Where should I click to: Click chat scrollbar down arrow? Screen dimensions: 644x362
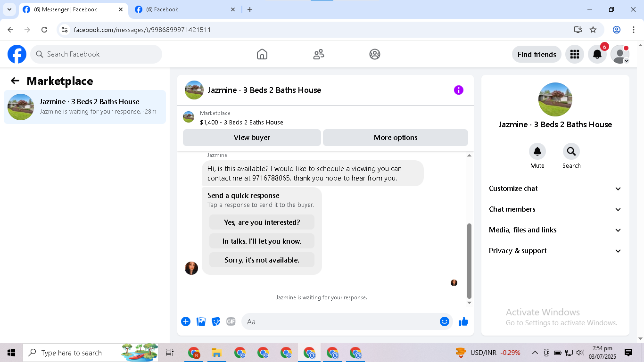(469, 303)
